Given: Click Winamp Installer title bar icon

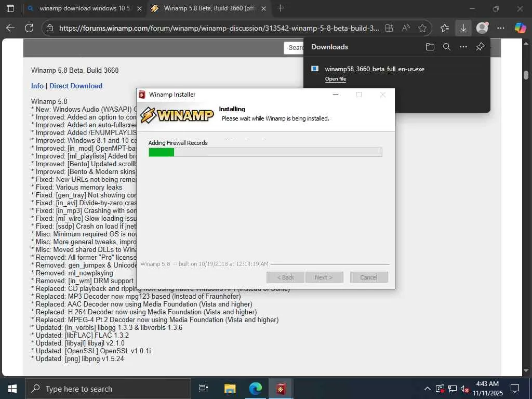Looking at the screenshot, I should coord(142,95).
